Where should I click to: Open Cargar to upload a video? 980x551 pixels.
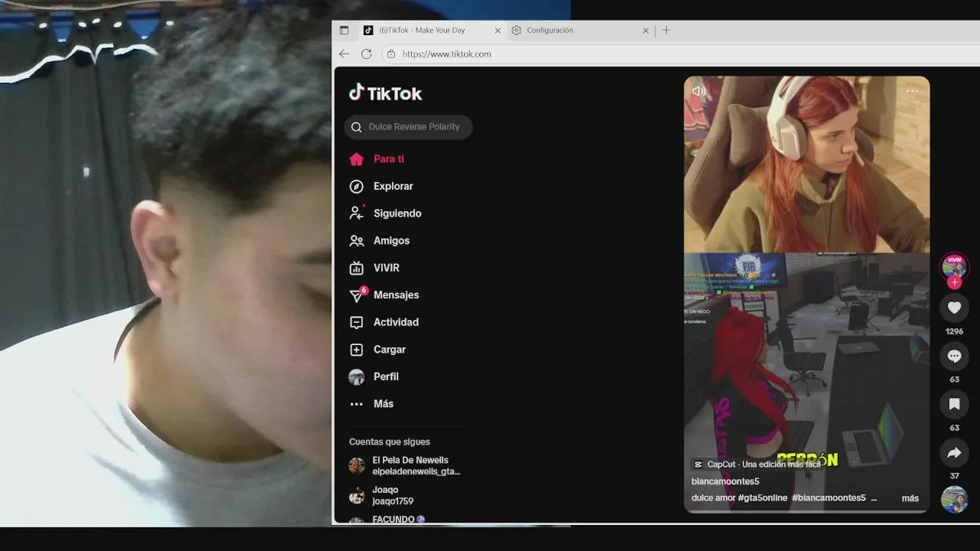(x=377, y=349)
